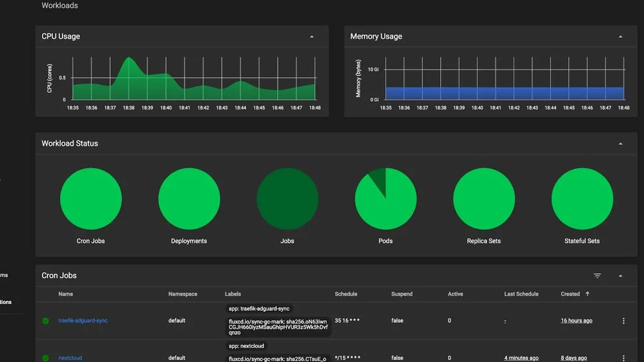This screenshot has width=644, height=362.
Task: Collapse the Cron Jobs panel
Action: click(620, 275)
